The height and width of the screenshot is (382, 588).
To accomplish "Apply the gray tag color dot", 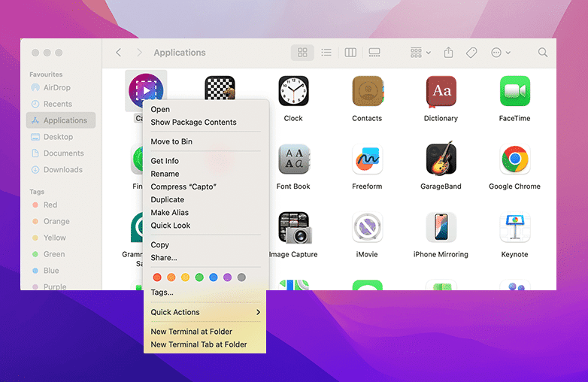I will [241, 277].
